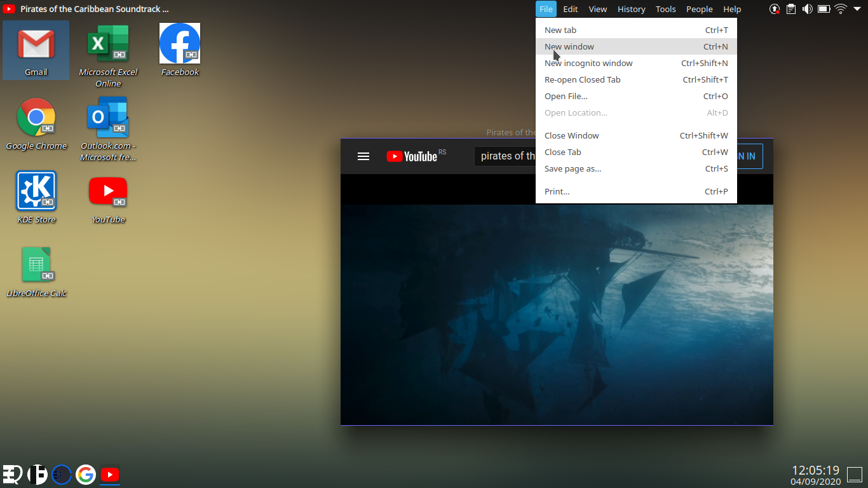The height and width of the screenshot is (488, 868).
Task: Choose Open File... from the menu
Action: (x=636, y=96)
